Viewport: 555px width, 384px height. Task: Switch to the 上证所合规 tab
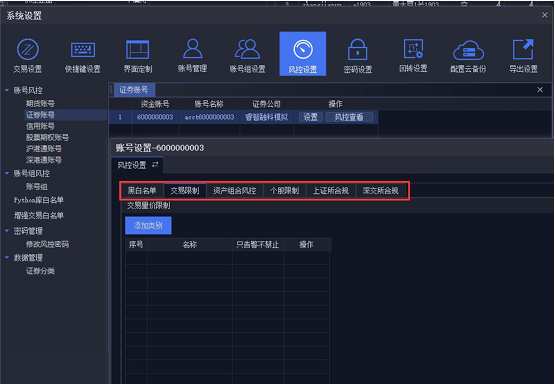[331, 191]
